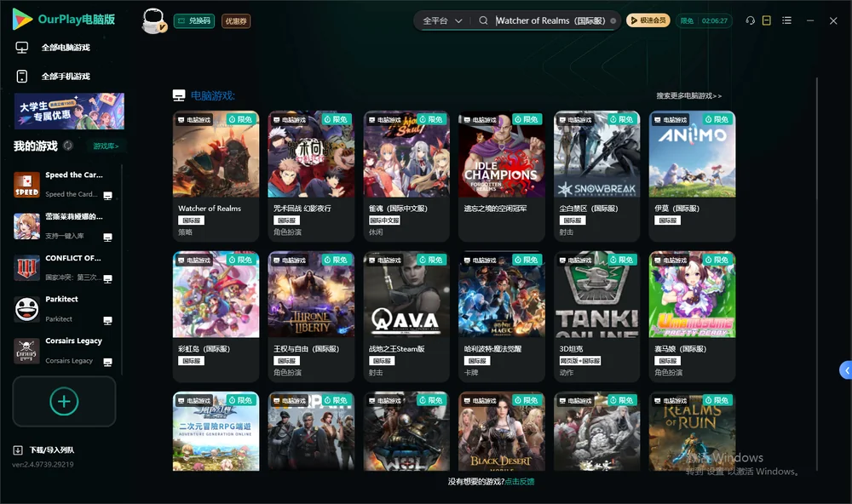Click PC icon on Speed the Card row
This screenshot has width=852, height=504.
[x=107, y=196]
